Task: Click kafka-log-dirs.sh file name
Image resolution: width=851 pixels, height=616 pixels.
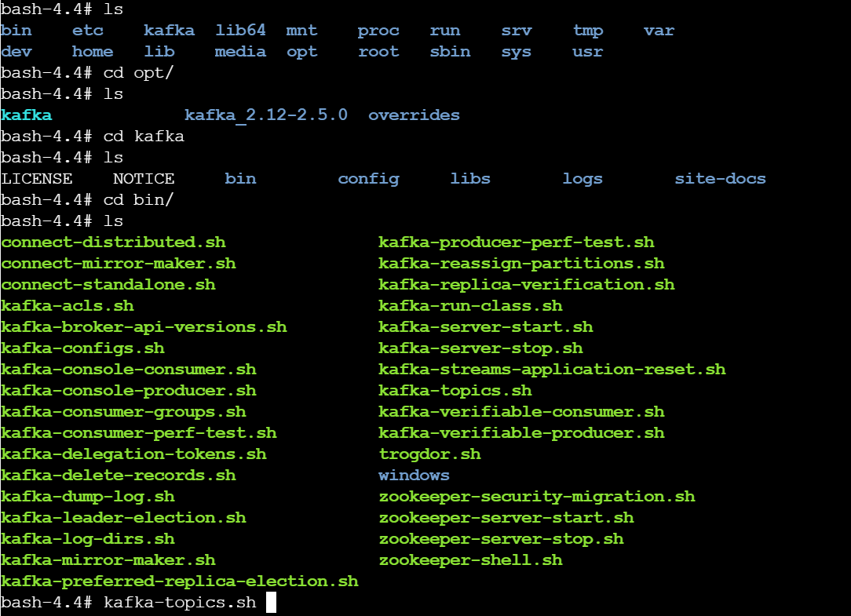Action: (88, 538)
